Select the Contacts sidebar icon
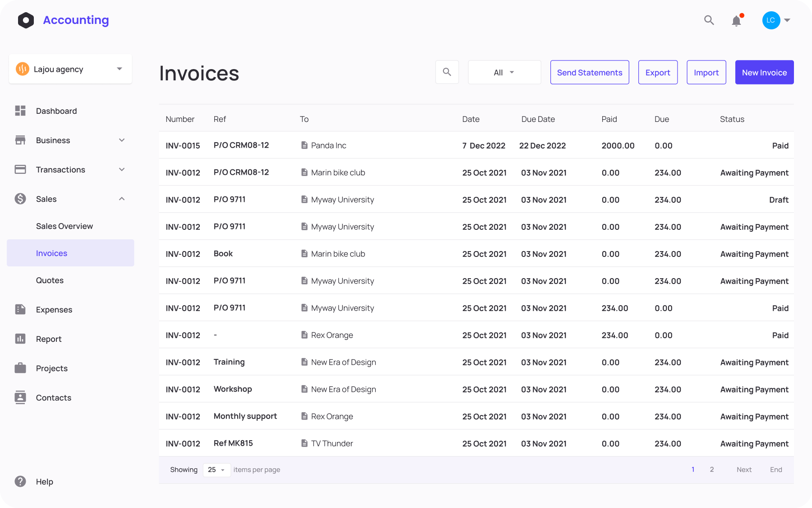Image resolution: width=812 pixels, height=508 pixels. 20,397
